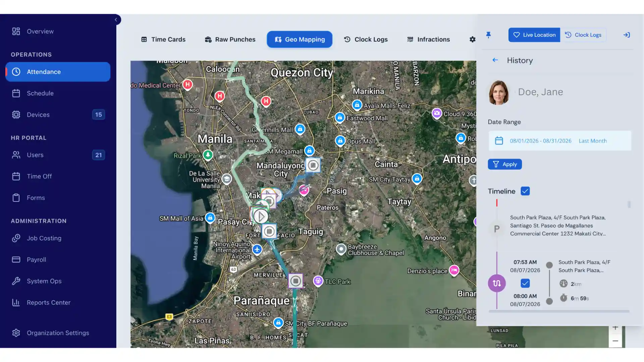Open the Clock Logs tab
644x362 pixels.
click(x=366, y=40)
